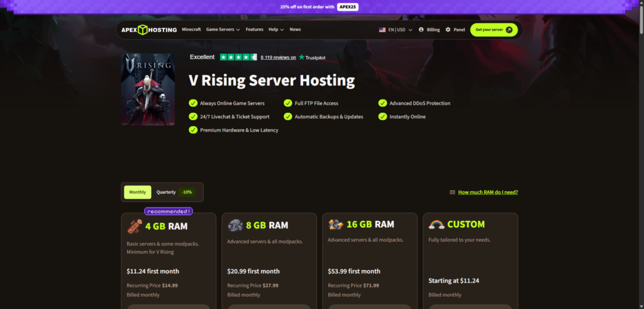Click checkmark beside 24/7 Livechat & Ticket Support

[192, 116]
